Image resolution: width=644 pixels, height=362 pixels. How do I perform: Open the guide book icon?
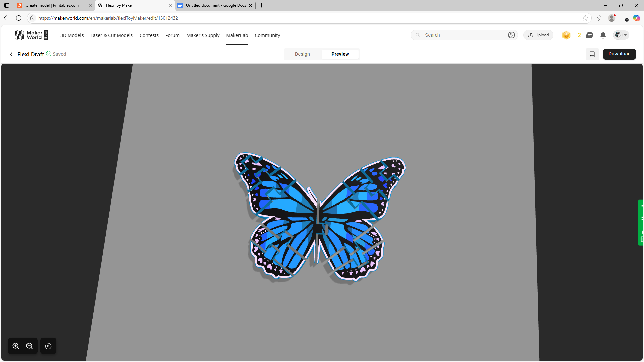pyautogui.click(x=592, y=54)
